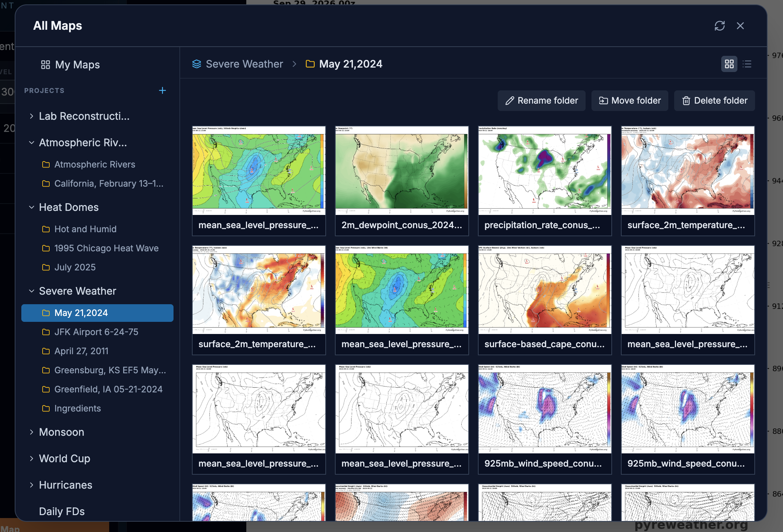The image size is (783, 532).
Task: Open the Daily FDs project
Action: [62, 511]
